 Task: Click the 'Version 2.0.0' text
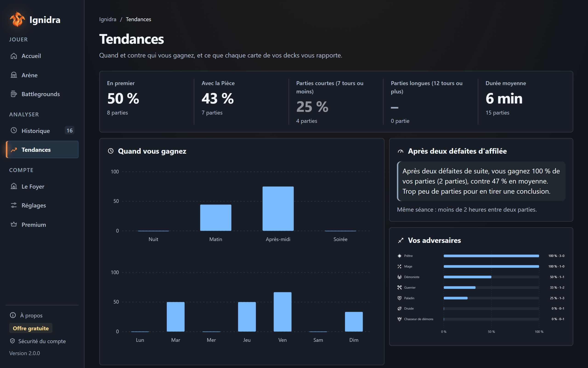pyautogui.click(x=25, y=353)
